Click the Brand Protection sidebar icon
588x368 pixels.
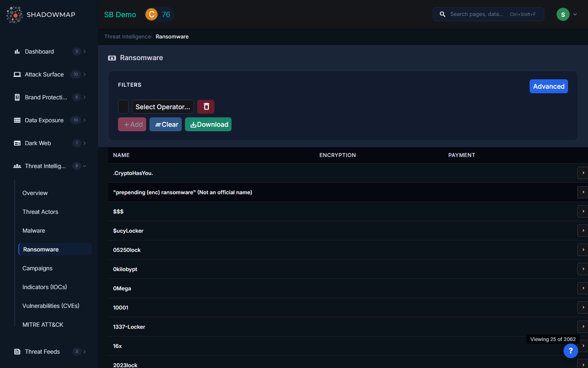click(17, 97)
